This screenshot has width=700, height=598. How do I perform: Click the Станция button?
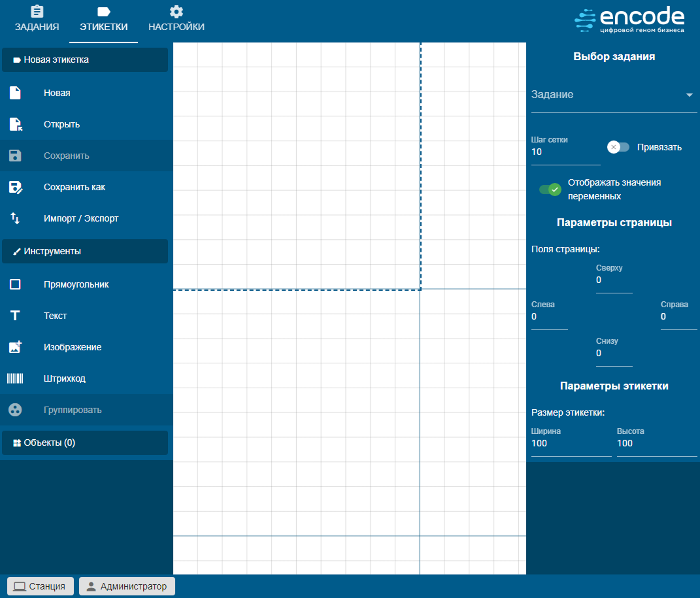(x=40, y=586)
